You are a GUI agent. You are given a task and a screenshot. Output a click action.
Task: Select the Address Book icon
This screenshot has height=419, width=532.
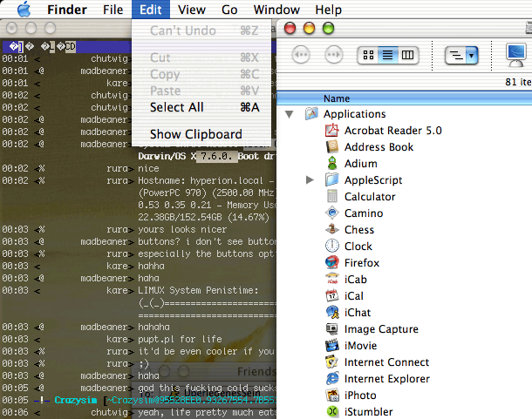pos(332,147)
